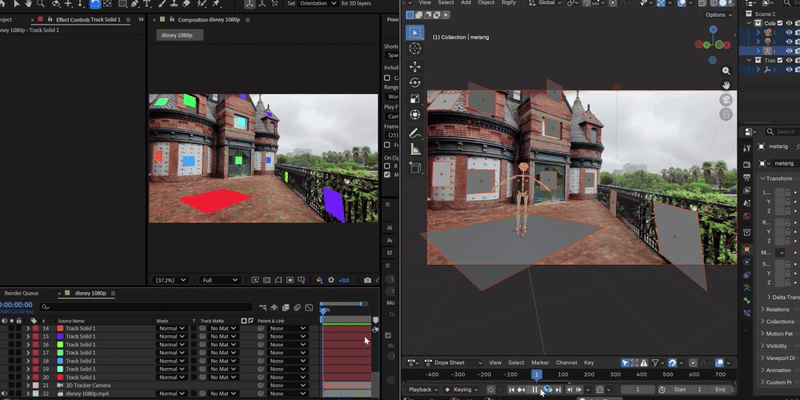Expand the Visibility panel in properties
800x400 pixels.
[777, 346]
